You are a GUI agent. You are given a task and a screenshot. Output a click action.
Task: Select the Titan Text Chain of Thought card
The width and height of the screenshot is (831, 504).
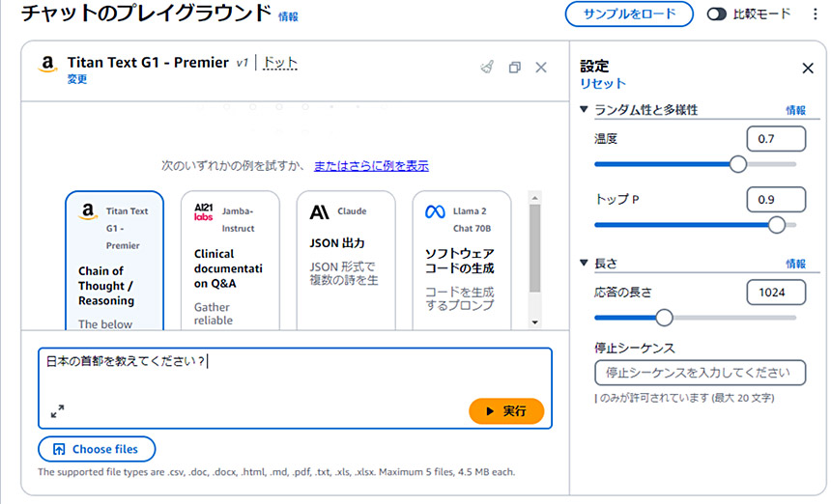pyautogui.click(x=114, y=261)
